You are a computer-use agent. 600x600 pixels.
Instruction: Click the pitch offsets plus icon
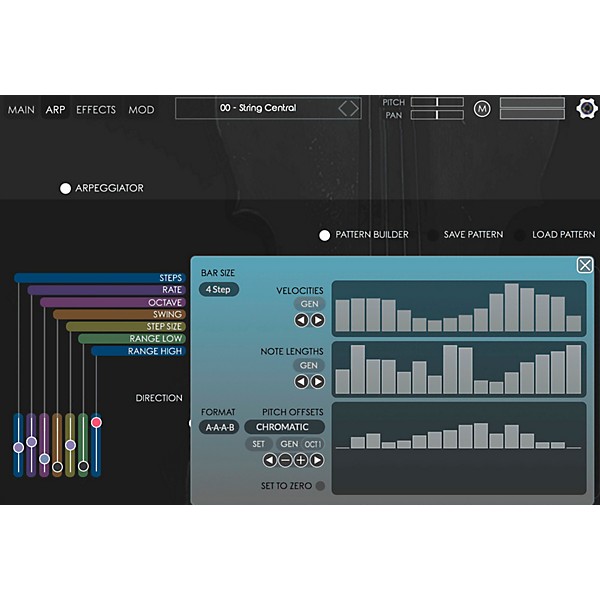point(301,460)
